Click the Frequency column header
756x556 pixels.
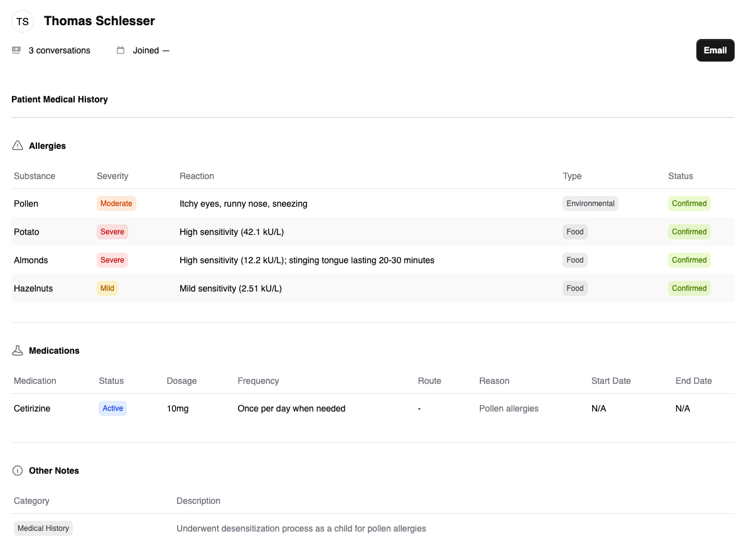[x=258, y=381]
